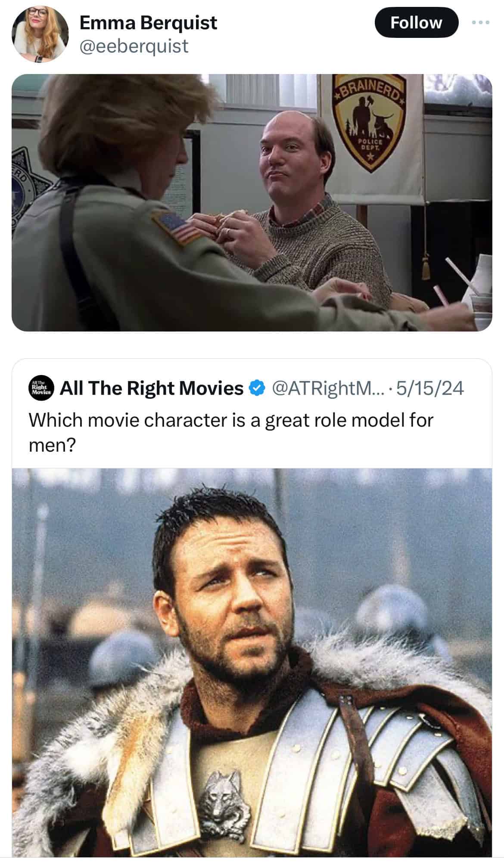Follow Emma Berquist

pyautogui.click(x=416, y=22)
